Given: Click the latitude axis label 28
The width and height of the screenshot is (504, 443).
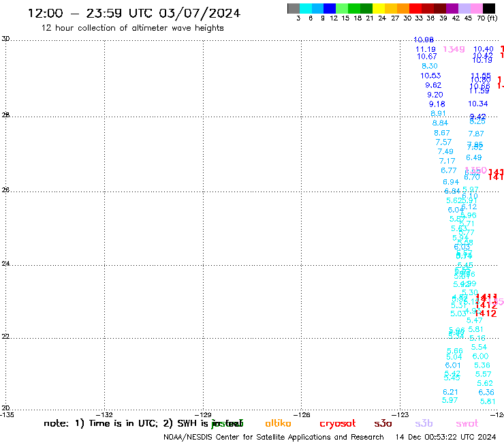Looking at the screenshot, I should point(5,115).
